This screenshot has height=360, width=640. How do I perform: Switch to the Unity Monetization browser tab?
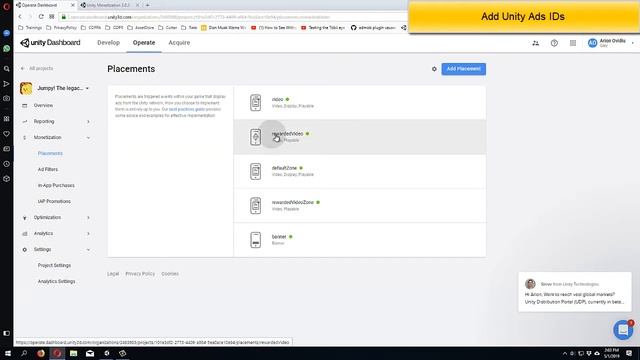(109, 5)
